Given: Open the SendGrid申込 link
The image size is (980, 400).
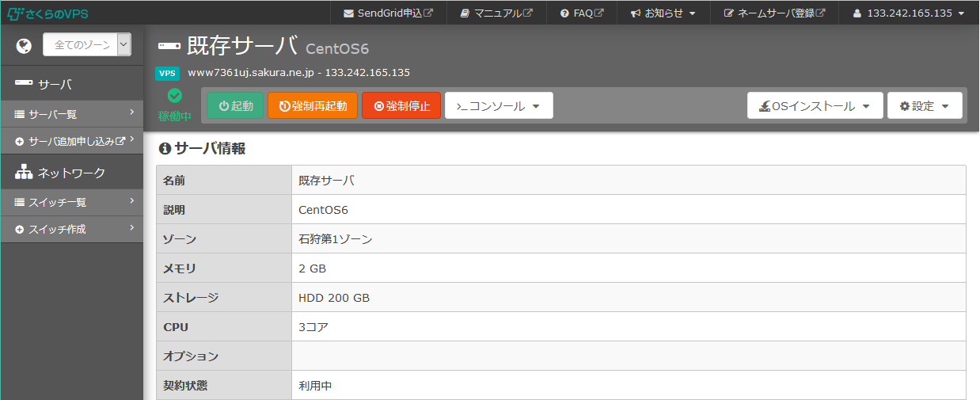Looking at the screenshot, I should (x=388, y=13).
